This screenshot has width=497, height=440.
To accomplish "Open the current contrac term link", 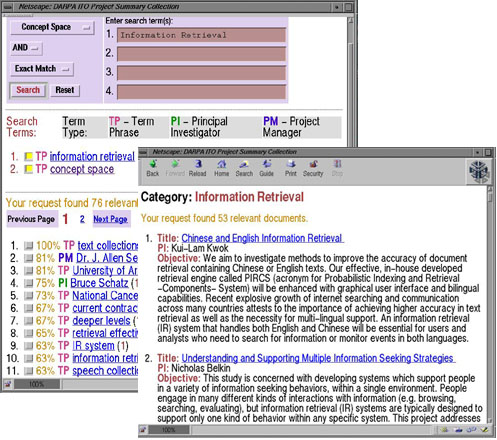I will pos(105,308).
